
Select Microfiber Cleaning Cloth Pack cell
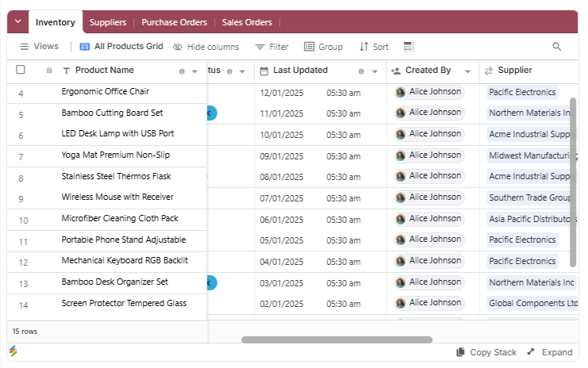(x=120, y=218)
